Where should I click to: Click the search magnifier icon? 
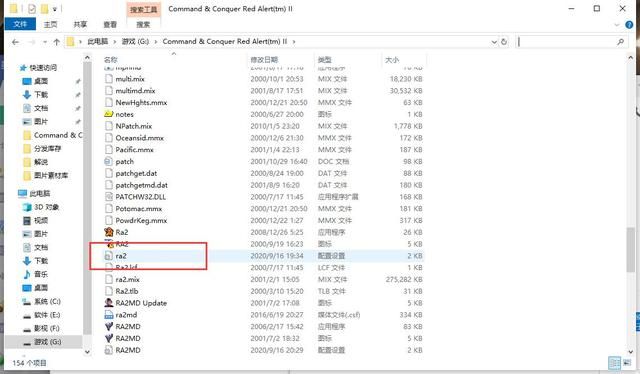620,42
